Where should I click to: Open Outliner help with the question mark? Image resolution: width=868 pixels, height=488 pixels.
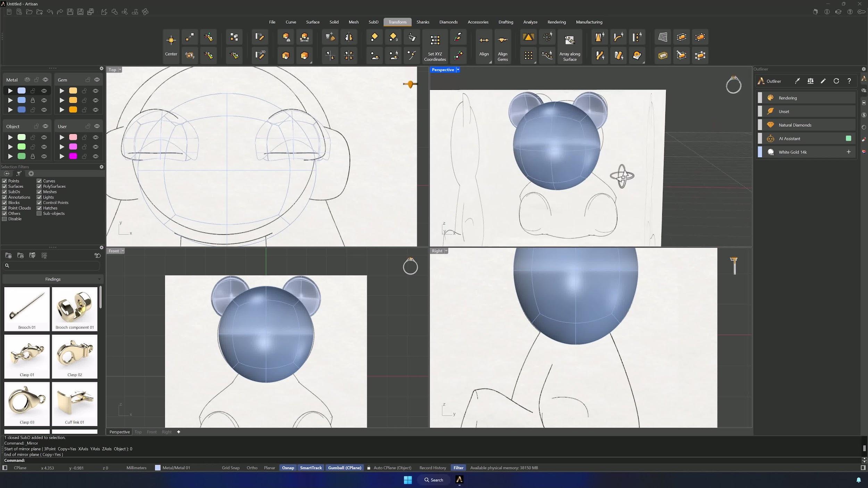pyautogui.click(x=849, y=81)
